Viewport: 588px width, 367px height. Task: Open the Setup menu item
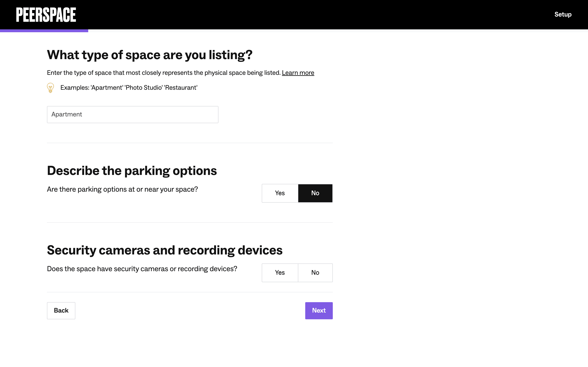click(x=563, y=14)
